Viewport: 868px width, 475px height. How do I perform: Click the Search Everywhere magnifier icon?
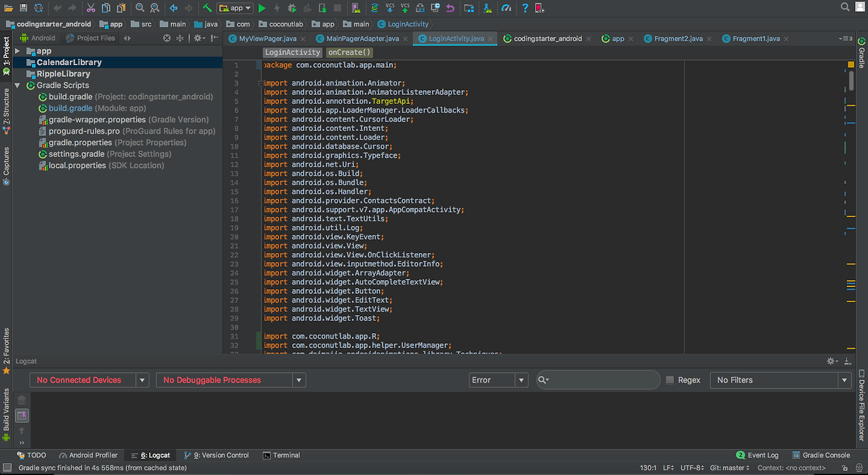point(845,7)
